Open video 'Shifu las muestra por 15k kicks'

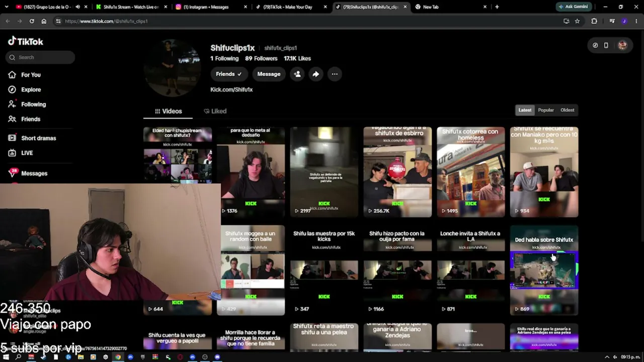click(324, 270)
